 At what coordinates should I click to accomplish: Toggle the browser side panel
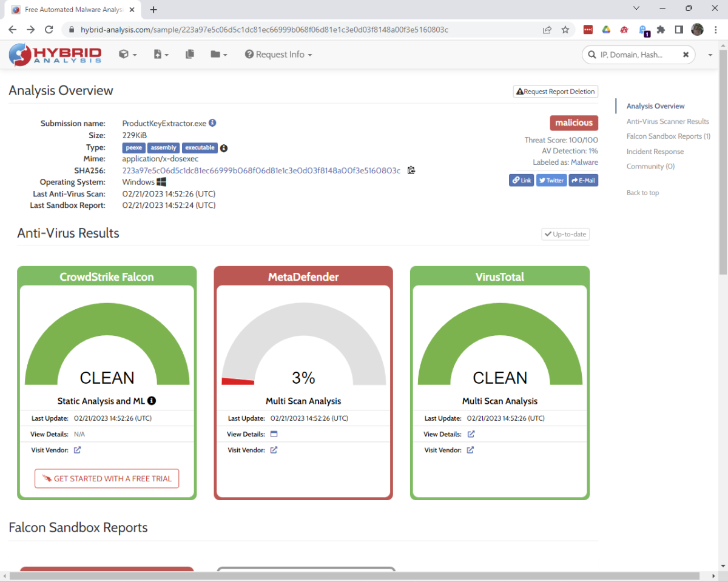pos(679,29)
